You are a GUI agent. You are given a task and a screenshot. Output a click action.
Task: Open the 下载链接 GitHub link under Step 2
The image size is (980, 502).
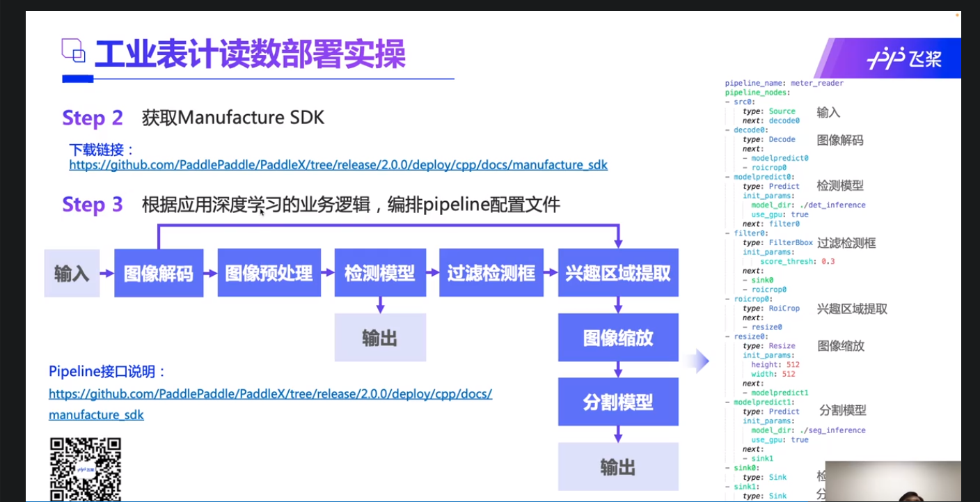(x=338, y=165)
